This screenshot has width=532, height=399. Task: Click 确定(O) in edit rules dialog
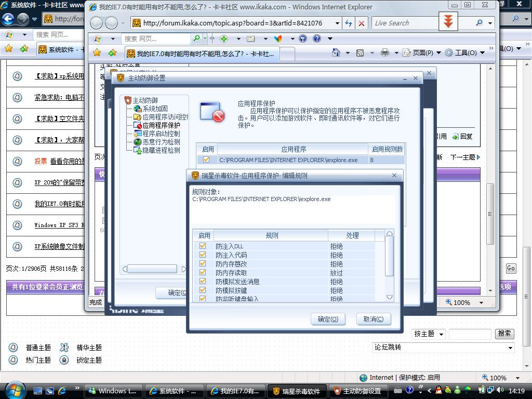click(x=328, y=319)
